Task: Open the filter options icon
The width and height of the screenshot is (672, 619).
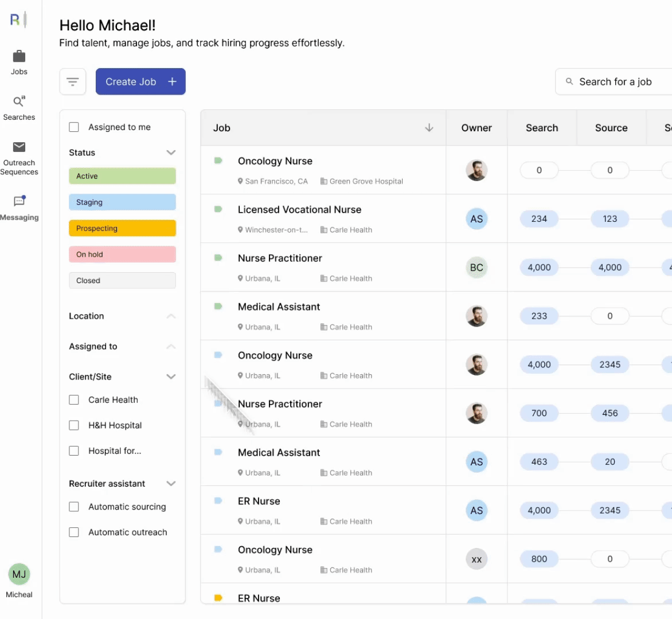Action: pyautogui.click(x=73, y=81)
